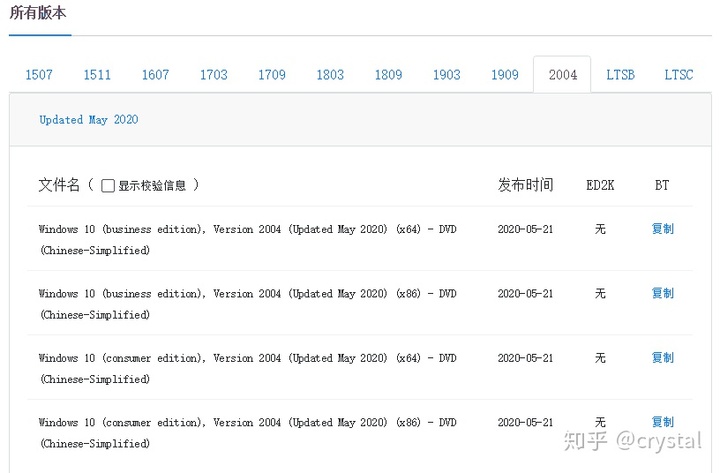Open the LTSC version tab
The width and height of the screenshot is (720, 473).
pyautogui.click(x=679, y=75)
